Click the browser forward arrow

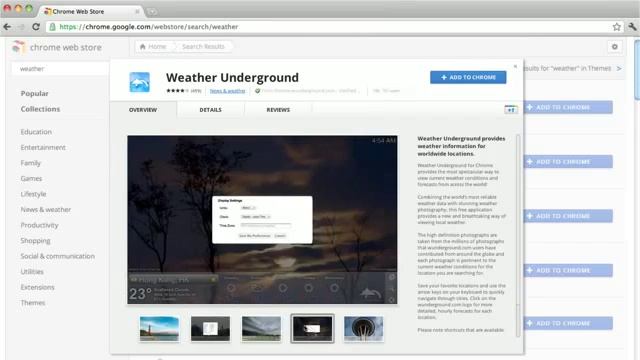pos(21,27)
